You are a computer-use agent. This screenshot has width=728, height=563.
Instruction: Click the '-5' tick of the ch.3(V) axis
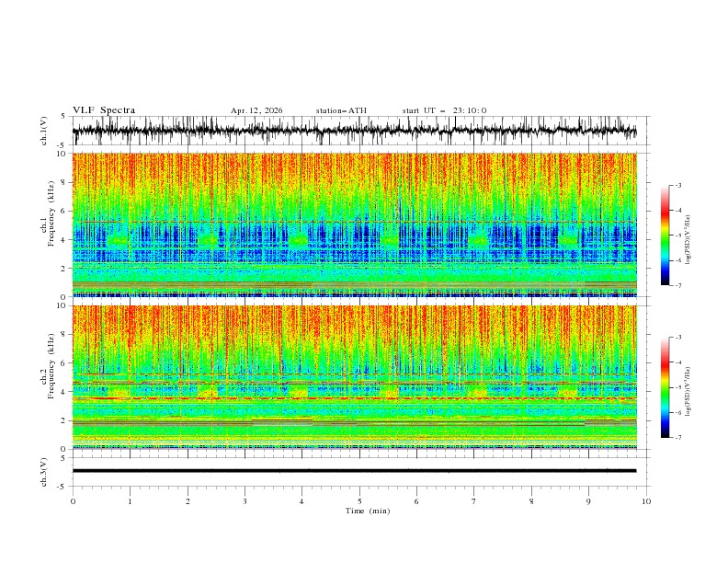point(63,487)
